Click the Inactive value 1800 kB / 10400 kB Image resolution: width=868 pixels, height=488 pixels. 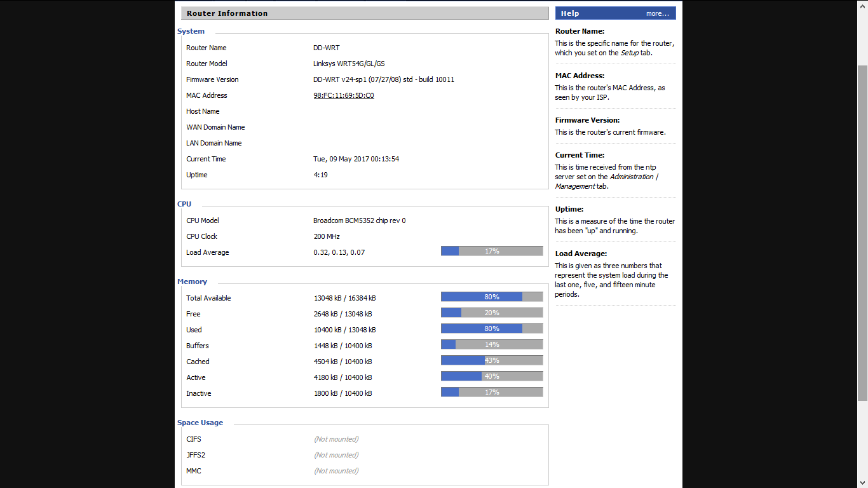coord(343,393)
